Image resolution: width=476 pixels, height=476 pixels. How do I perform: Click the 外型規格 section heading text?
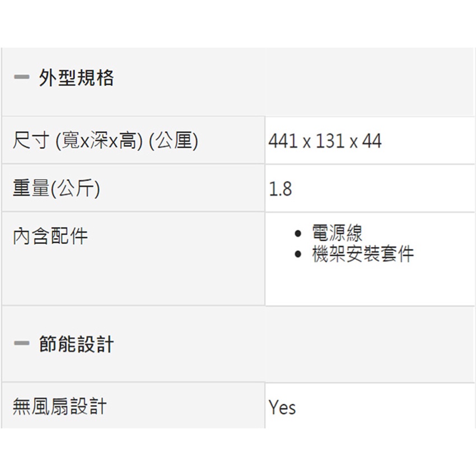[76, 78]
